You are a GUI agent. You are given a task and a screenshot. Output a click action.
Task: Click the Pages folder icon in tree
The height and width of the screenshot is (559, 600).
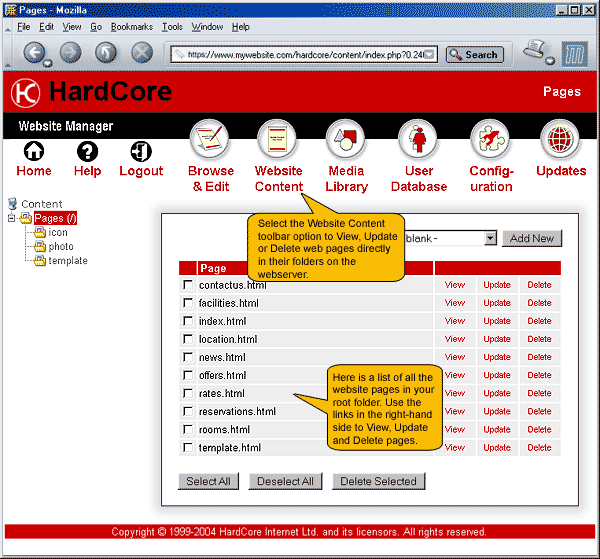26,218
